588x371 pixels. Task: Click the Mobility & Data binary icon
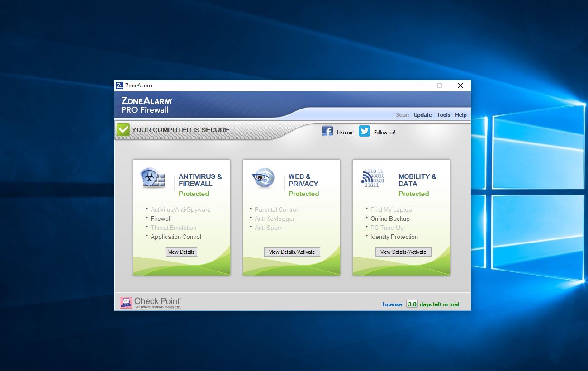[x=373, y=179]
